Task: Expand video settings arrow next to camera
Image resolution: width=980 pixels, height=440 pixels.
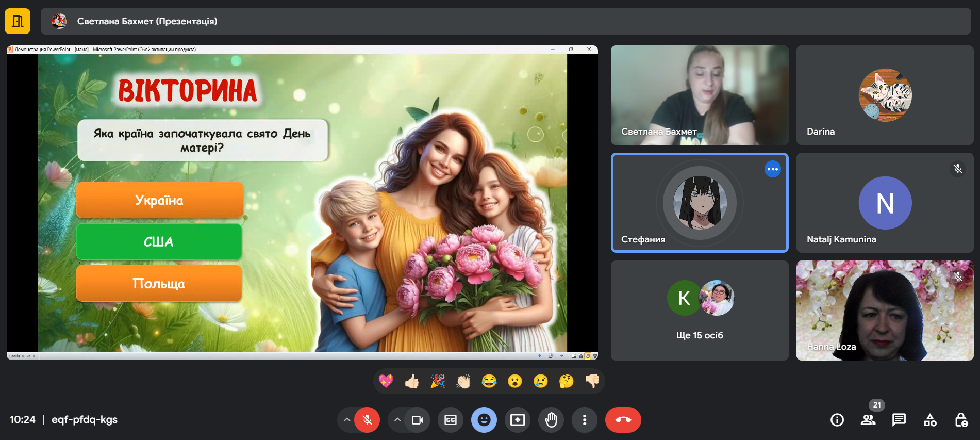Action: click(397, 420)
